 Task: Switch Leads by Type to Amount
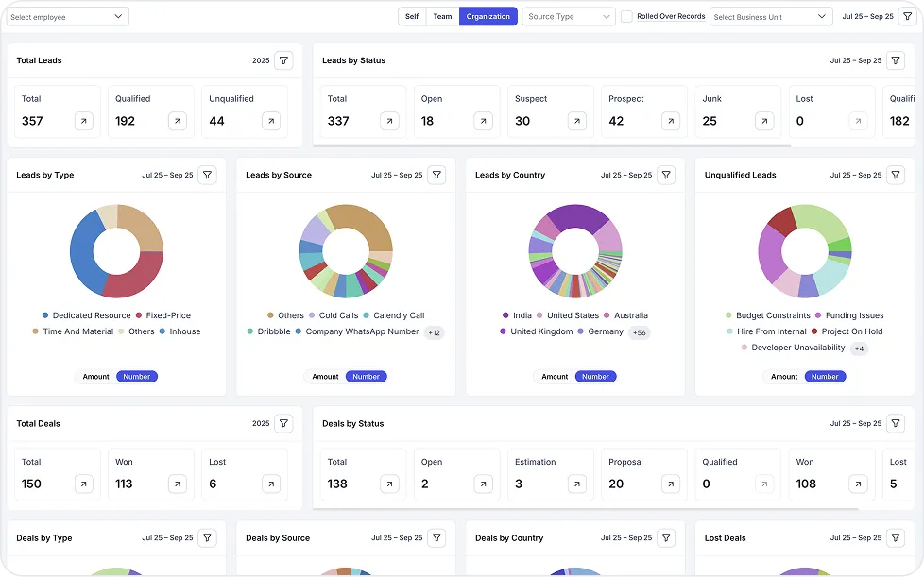click(95, 376)
